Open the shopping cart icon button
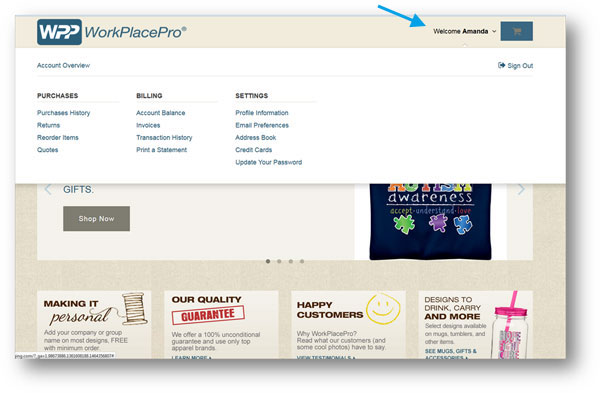This screenshot has height=393, width=600. 517,31
